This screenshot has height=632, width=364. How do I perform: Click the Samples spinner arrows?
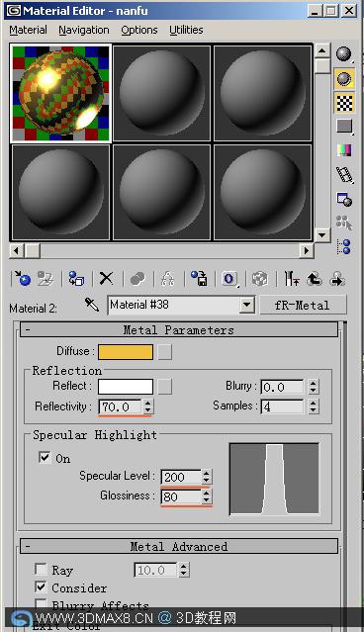314,406
